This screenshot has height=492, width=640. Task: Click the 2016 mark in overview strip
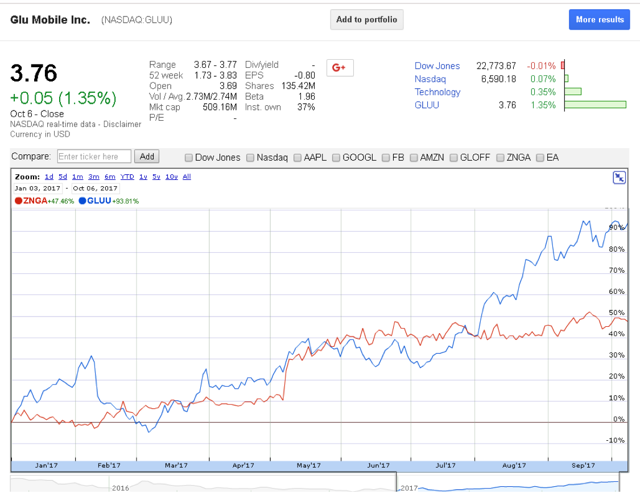(x=120, y=488)
